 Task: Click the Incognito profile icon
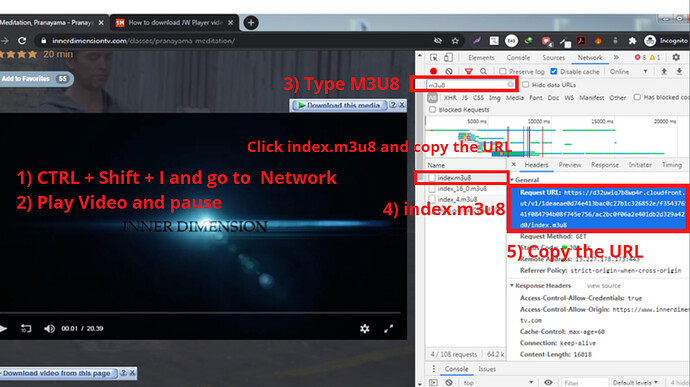(650, 41)
